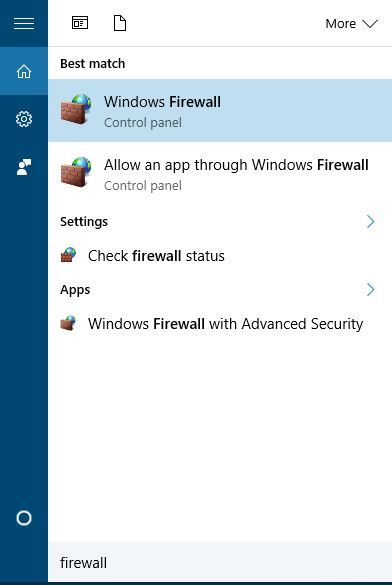The height and width of the screenshot is (585, 392).
Task: Open the Windows Firewall best match
Action: pyautogui.click(x=220, y=110)
